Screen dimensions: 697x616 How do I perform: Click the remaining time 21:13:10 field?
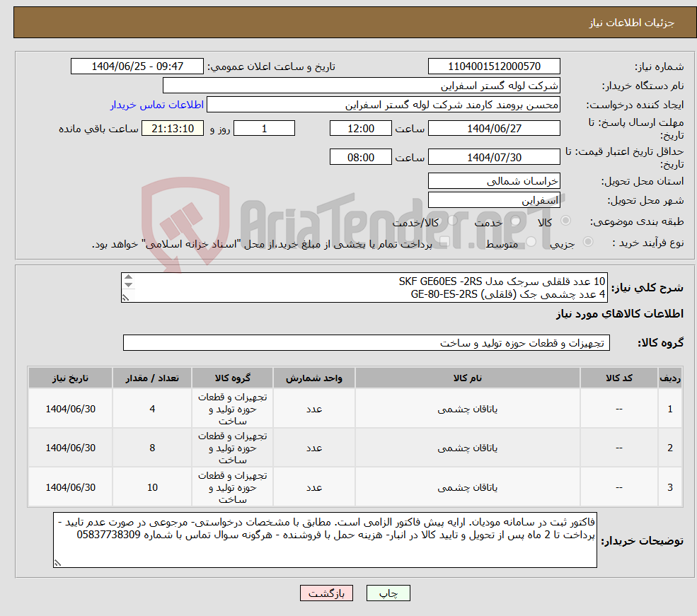click(173, 128)
